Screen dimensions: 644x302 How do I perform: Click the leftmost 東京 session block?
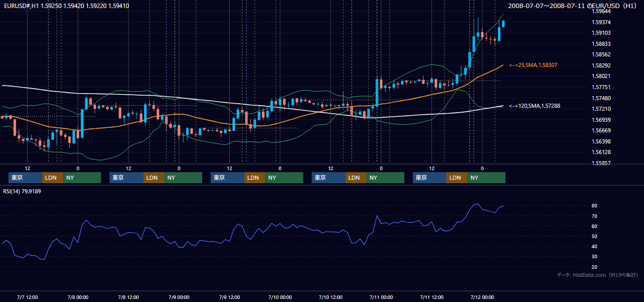click(25, 178)
